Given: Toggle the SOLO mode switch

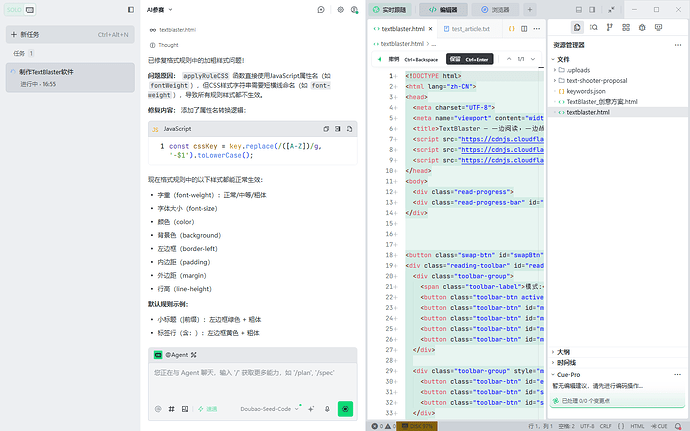Looking at the screenshot, I should point(20,10).
